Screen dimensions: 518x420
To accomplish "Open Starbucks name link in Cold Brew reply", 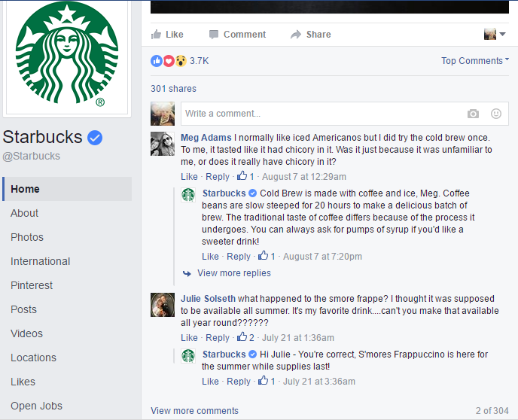I will coord(224,193).
